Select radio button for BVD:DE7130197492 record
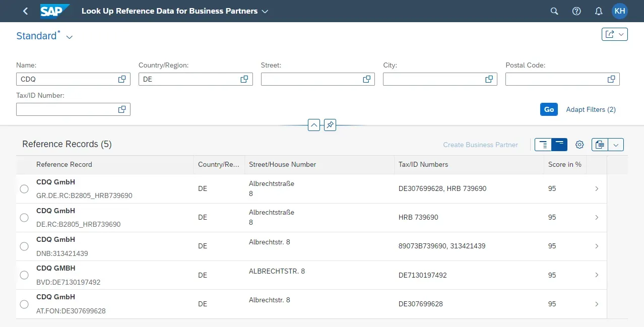The image size is (644, 327). point(24,275)
